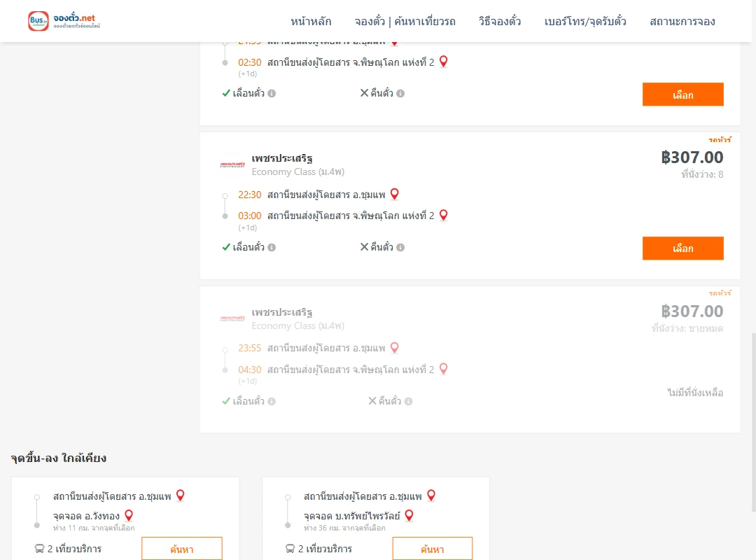756x560 pixels.
Task: Show info icon beside เลื่อนตั๋ว on 22:30 trip
Action: coord(272,247)
